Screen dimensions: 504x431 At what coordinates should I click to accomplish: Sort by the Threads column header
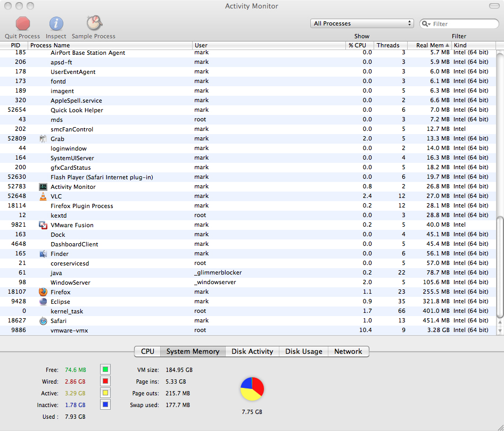391,45
